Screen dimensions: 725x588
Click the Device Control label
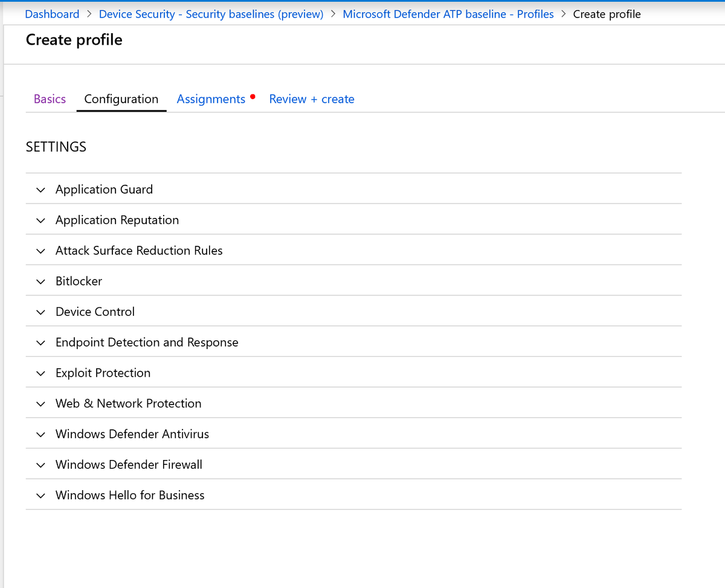click(95, 312)
